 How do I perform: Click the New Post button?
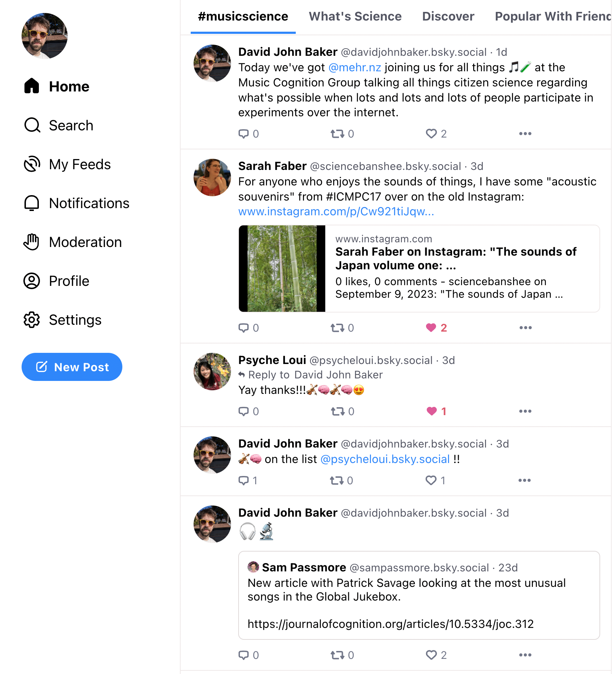pos(72,367)
